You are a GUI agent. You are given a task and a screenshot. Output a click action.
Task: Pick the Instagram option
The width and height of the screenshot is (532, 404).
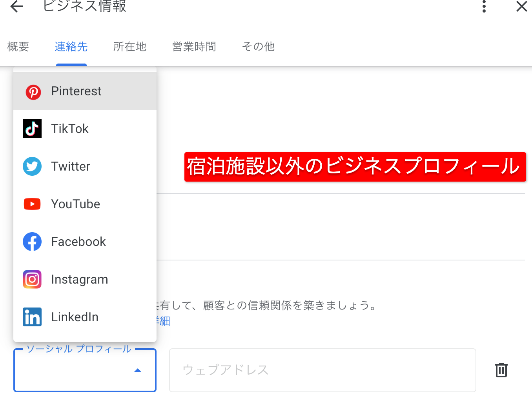click(85, 279)
